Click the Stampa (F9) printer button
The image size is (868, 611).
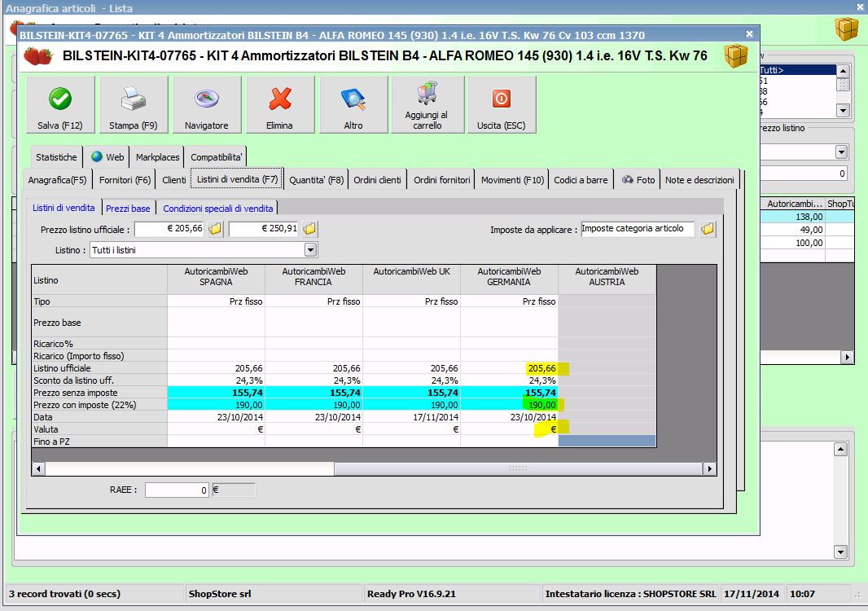134,105
